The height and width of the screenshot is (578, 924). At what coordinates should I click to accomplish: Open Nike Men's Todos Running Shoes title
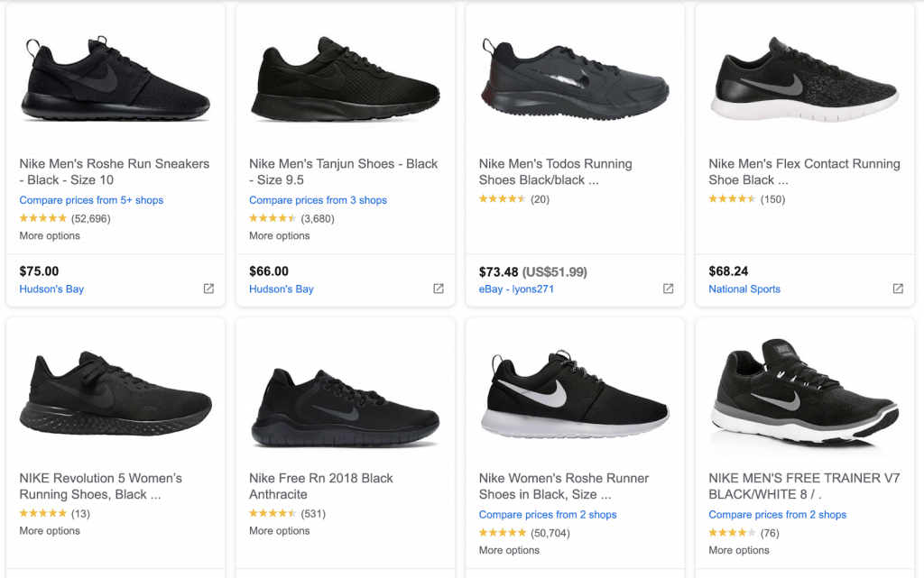click(555, 171)
